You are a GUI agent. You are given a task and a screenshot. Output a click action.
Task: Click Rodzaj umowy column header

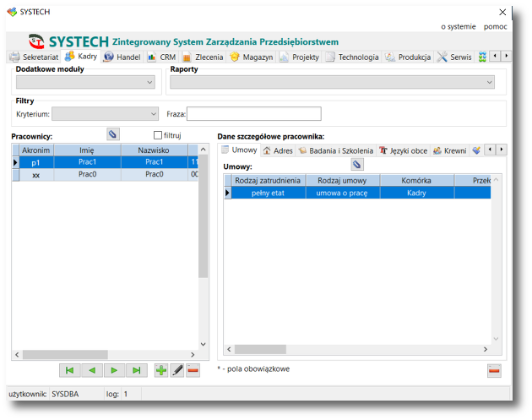tap(342, 181)
